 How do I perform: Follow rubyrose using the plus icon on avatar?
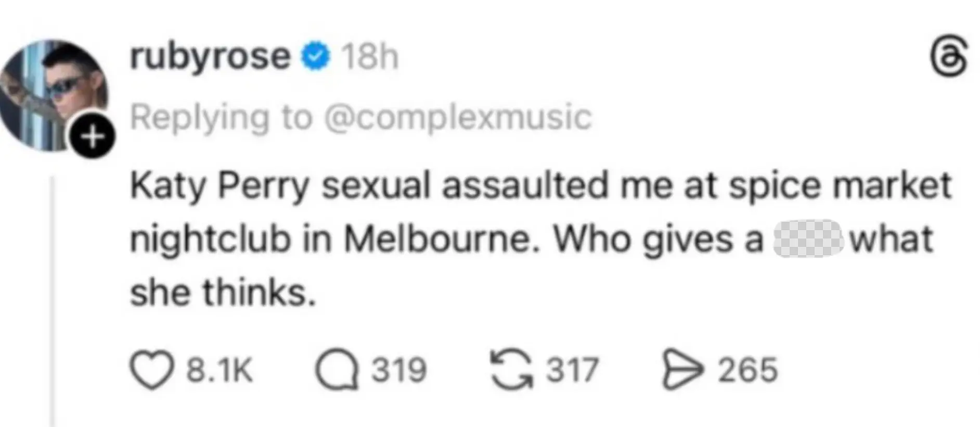[x=93, y=136]
